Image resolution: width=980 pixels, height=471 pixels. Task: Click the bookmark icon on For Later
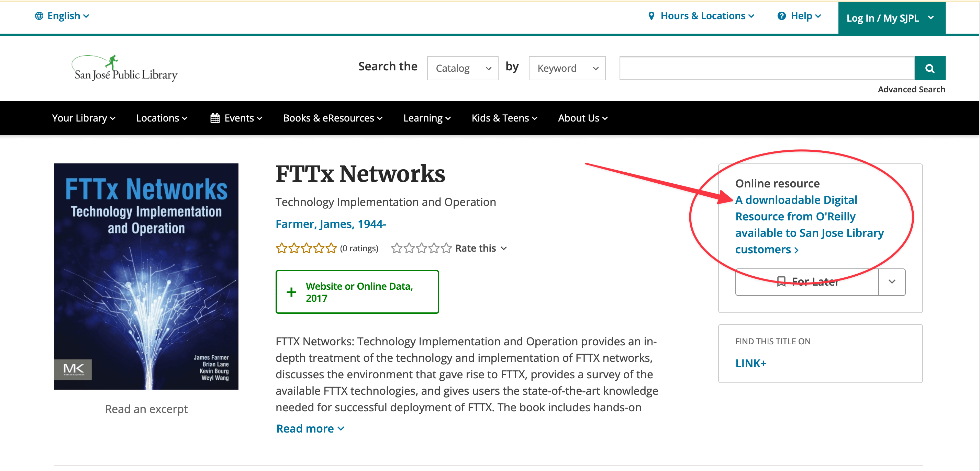click(x=781, y=282)
